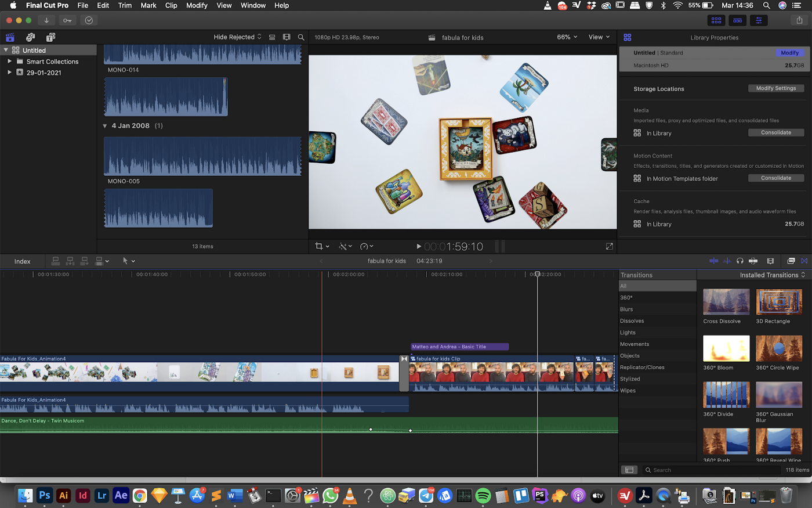Open the Clip menu
Screen dimensions: 812x508
pyautogui.click(x=171, y=5)
